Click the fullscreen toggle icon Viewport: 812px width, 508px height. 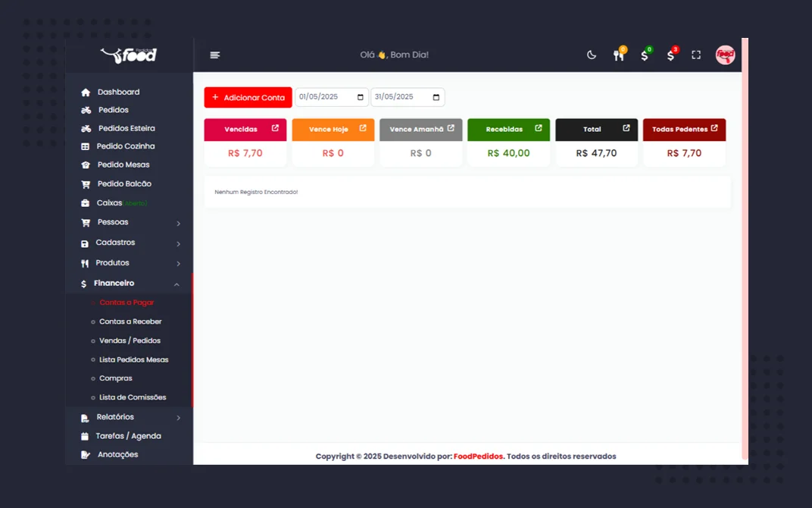coord(696,55)
